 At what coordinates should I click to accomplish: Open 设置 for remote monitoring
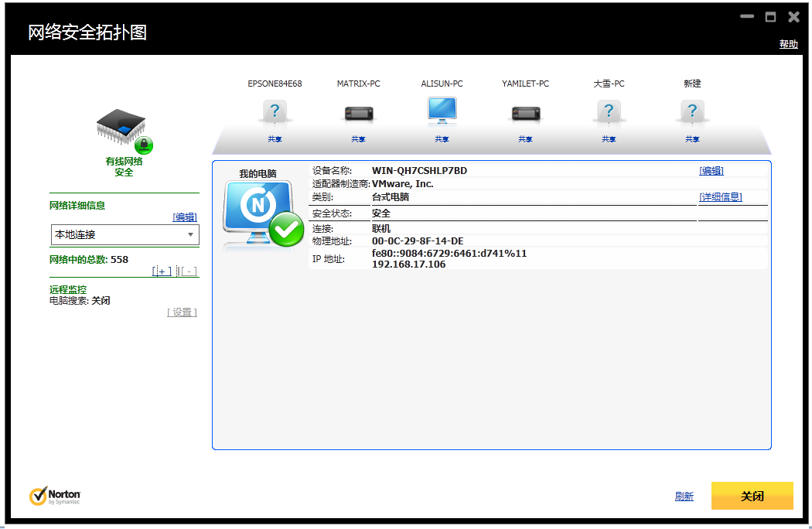(182, 312)
